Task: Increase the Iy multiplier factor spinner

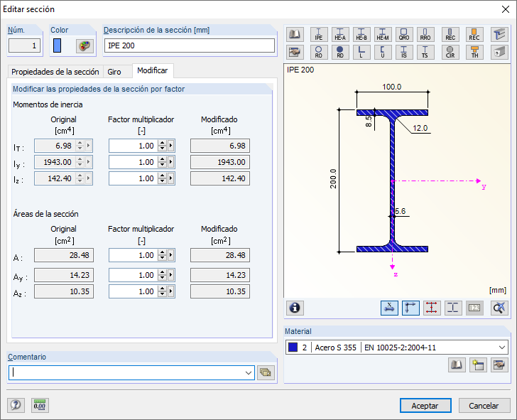Action: click(x=162, y=159)
